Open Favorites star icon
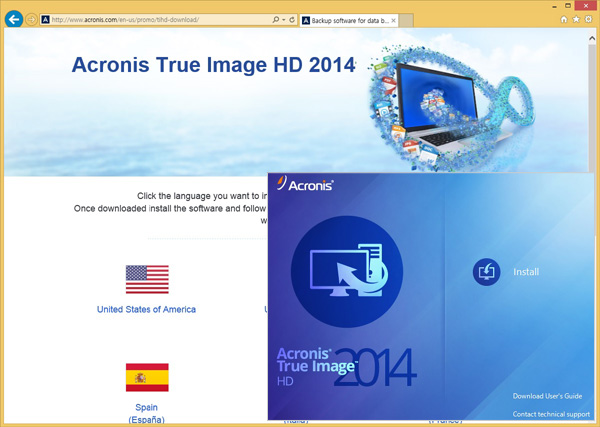The width and height of the screenshot is (600, 427). (x=576, y=20)
